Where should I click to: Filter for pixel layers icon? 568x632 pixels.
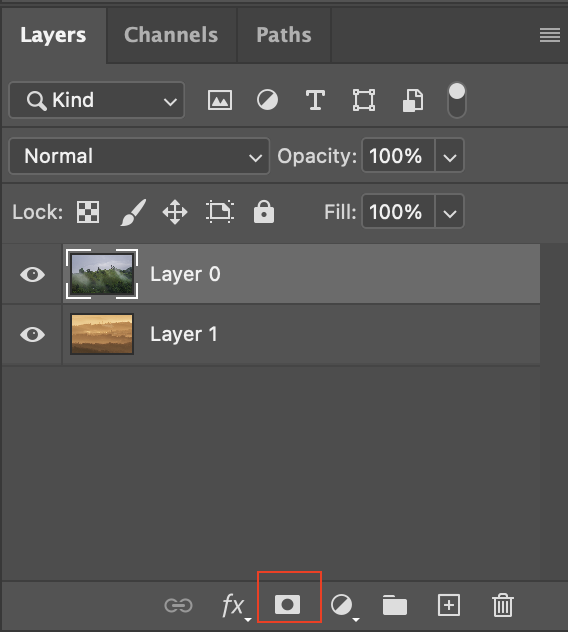click(220, 100)
